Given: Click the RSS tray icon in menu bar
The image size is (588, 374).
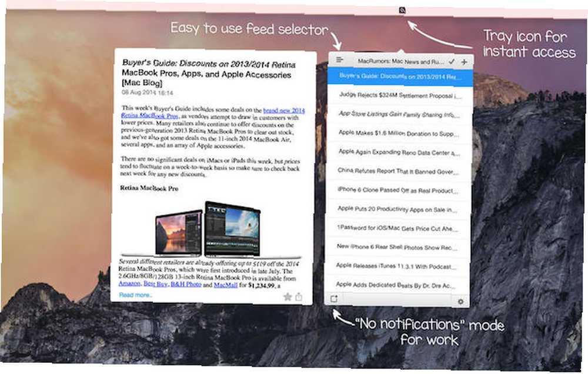Looking at the screenshot, I should tap(402, 11).
